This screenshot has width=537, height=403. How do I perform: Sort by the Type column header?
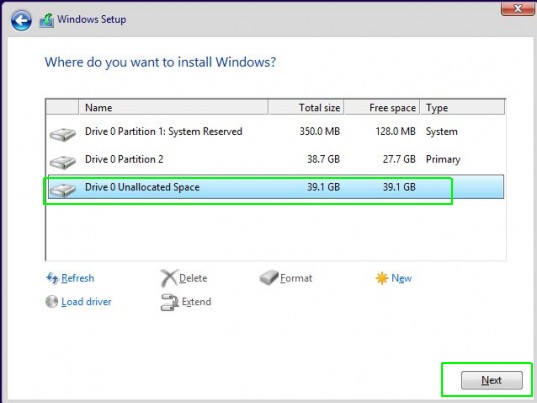tap(462, 108)
